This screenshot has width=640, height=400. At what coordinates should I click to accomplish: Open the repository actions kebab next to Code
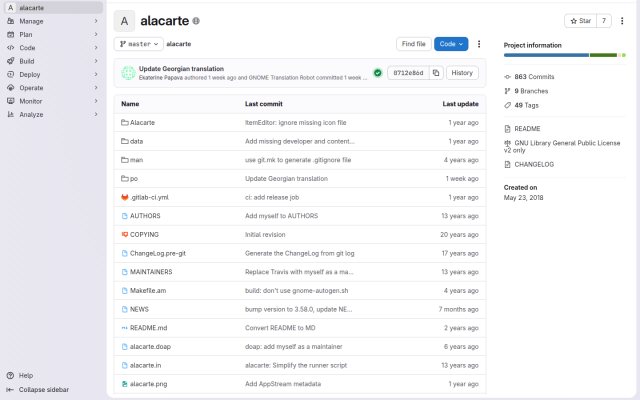click(x=479, y=44)
